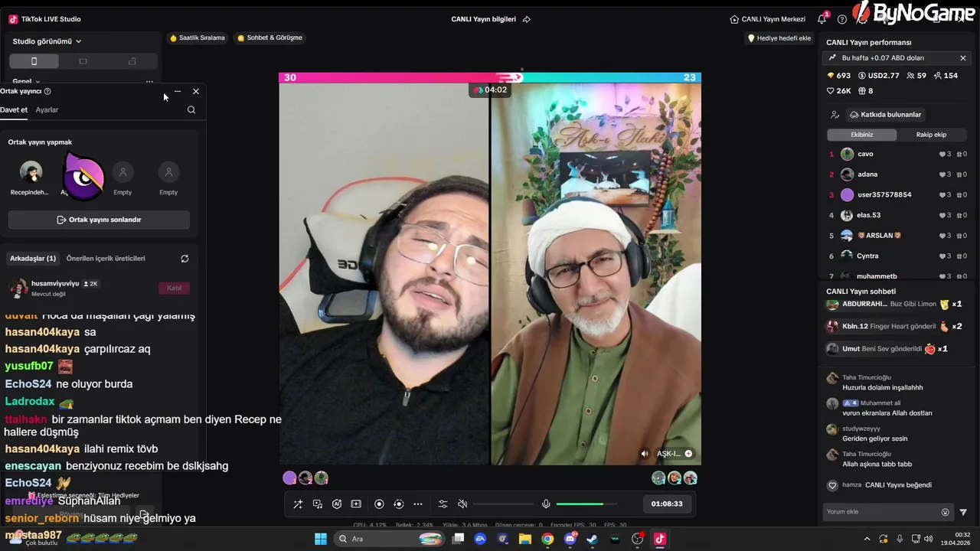Open more options in bottom toolbar
The image size is (980, 551).
[x=418, y=504]
